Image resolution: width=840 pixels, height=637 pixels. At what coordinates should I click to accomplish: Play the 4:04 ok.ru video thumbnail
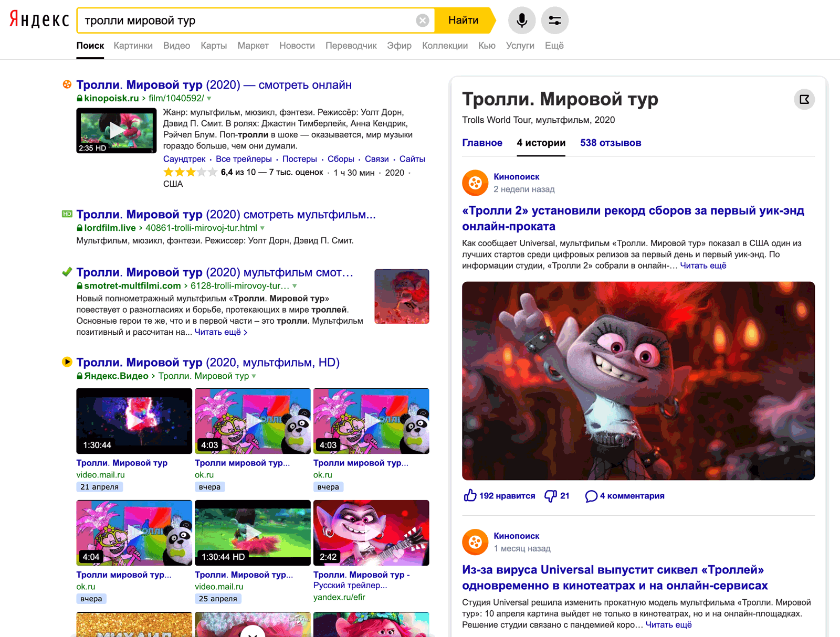[x=134, y=533]
